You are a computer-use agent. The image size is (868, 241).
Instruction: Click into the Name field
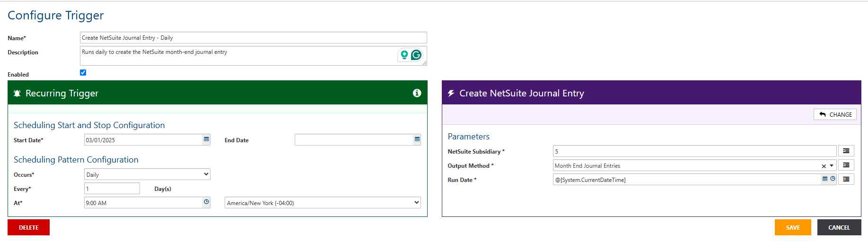(253, 38)
